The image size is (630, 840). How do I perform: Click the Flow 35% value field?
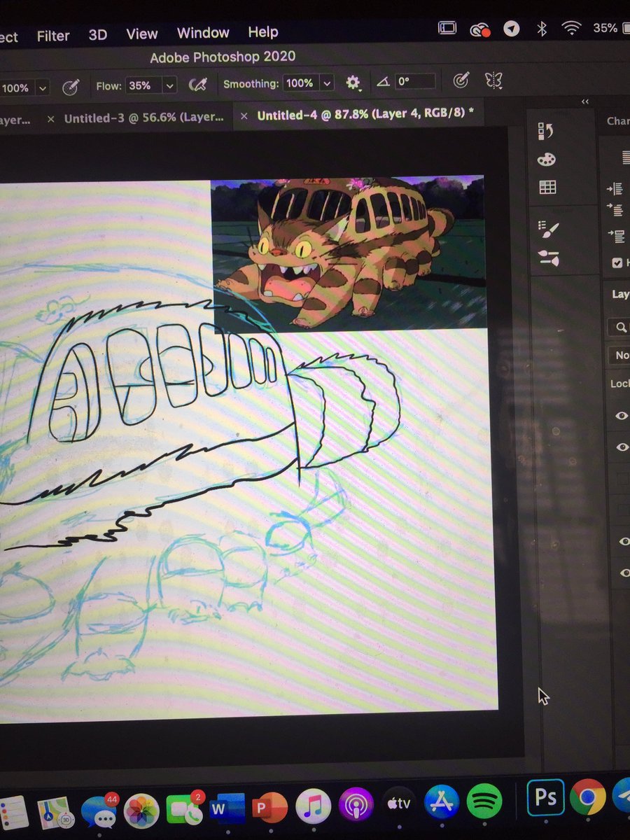pyautogui.click(x=143, y=85)
